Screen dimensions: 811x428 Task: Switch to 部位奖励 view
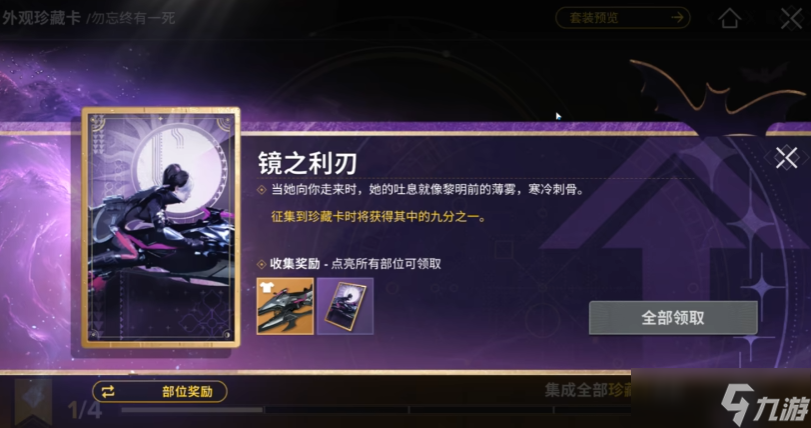[x=160, y=391]
